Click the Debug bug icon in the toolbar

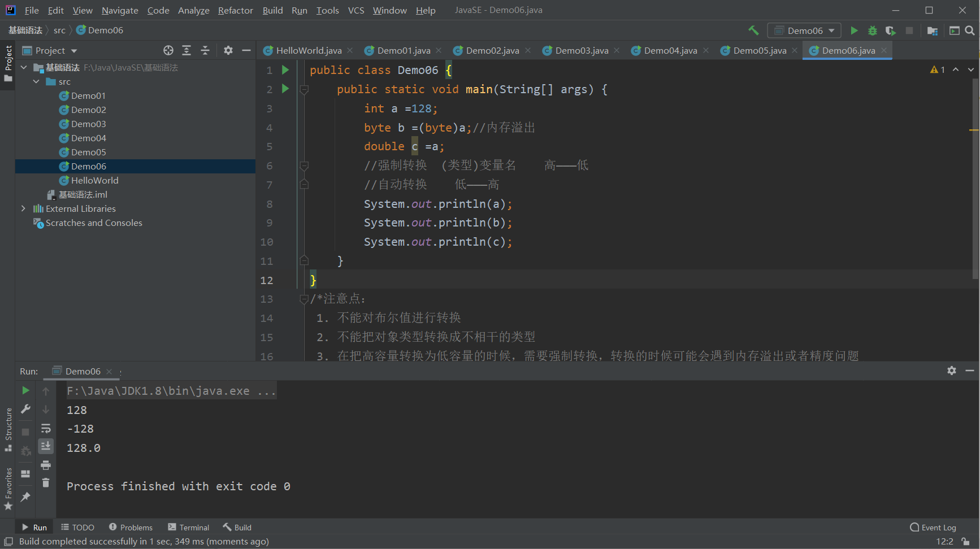[x=873, y=30]
